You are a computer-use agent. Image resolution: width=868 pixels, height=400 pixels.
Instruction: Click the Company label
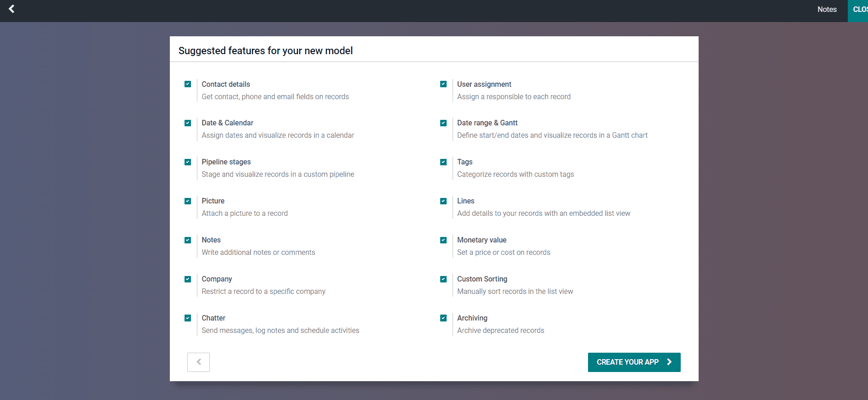tap(217, 279)
